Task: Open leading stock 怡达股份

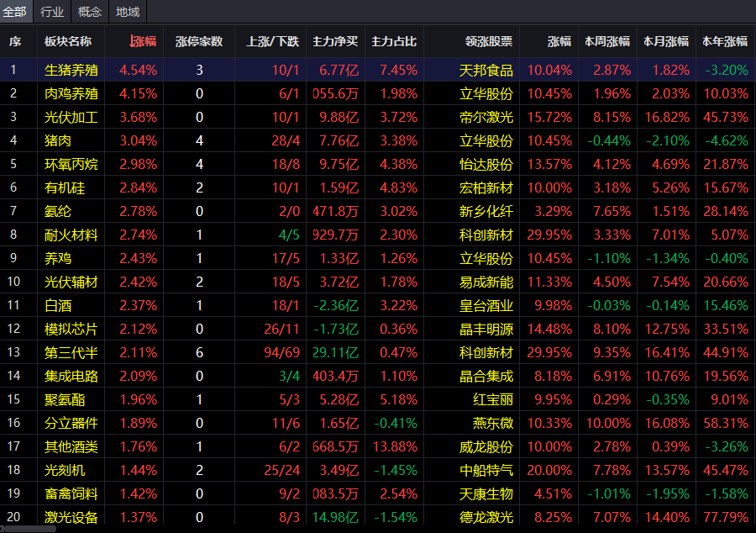Action: tap(486, 165)
